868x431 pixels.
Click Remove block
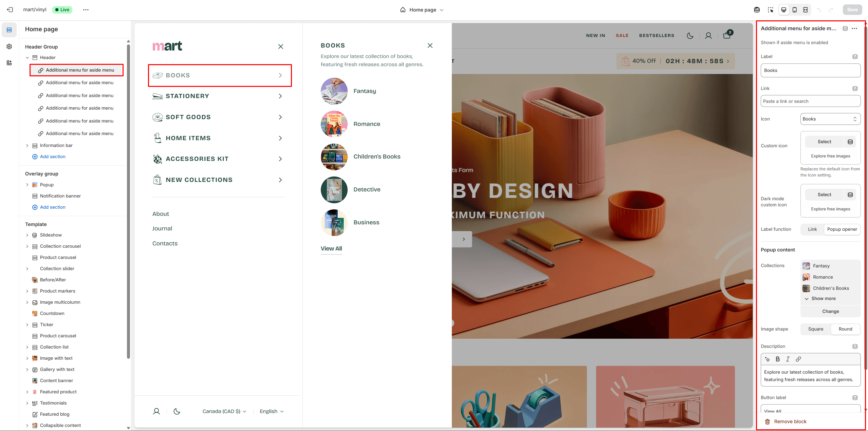pos(790,421)
